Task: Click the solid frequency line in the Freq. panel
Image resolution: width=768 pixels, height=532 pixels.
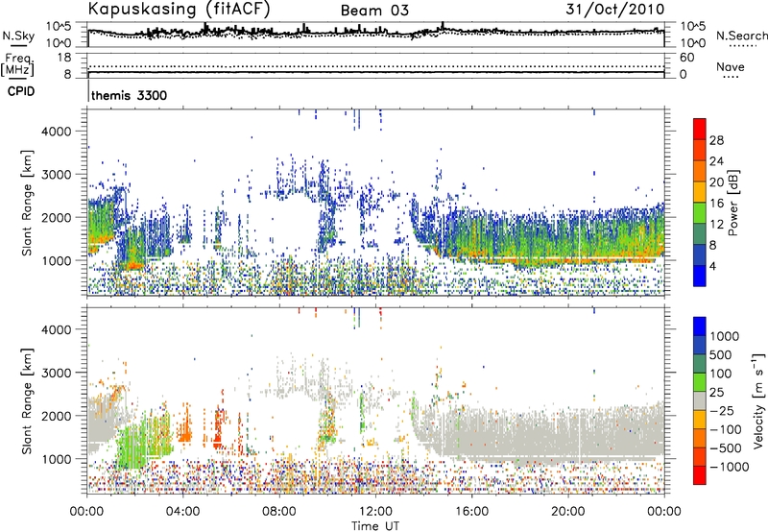Action: (375, 72)
